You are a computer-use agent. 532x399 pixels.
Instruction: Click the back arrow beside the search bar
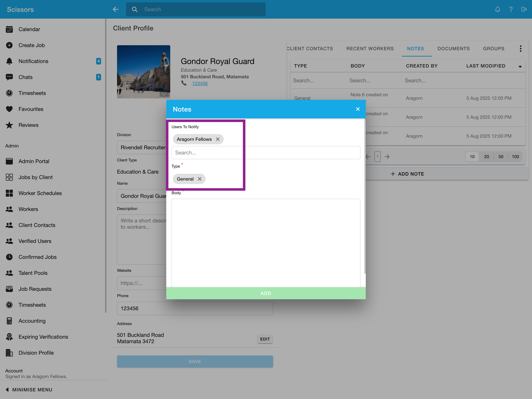pyautogui.click(x=116, y=9)
